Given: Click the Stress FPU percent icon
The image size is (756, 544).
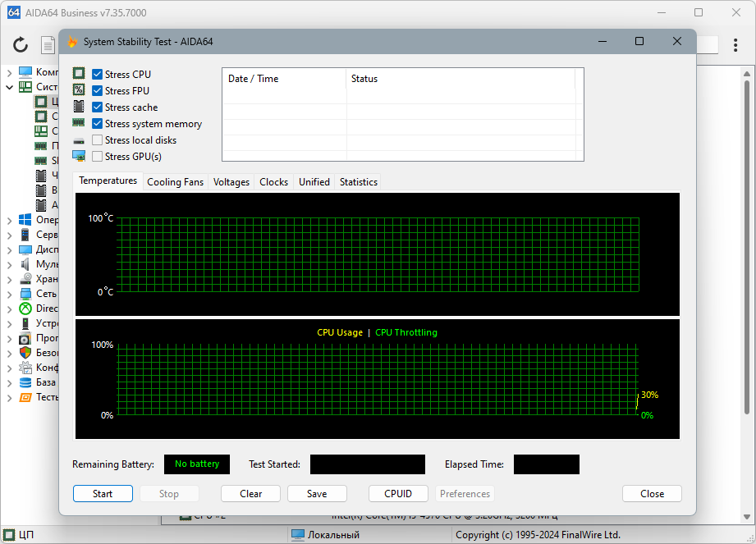Looking at the screenshot, I should [79, 90].
